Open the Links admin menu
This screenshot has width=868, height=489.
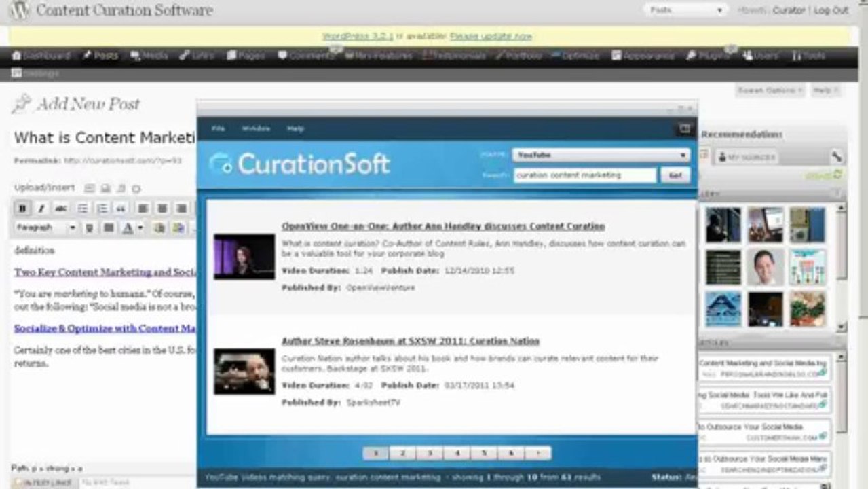[197, 56]
